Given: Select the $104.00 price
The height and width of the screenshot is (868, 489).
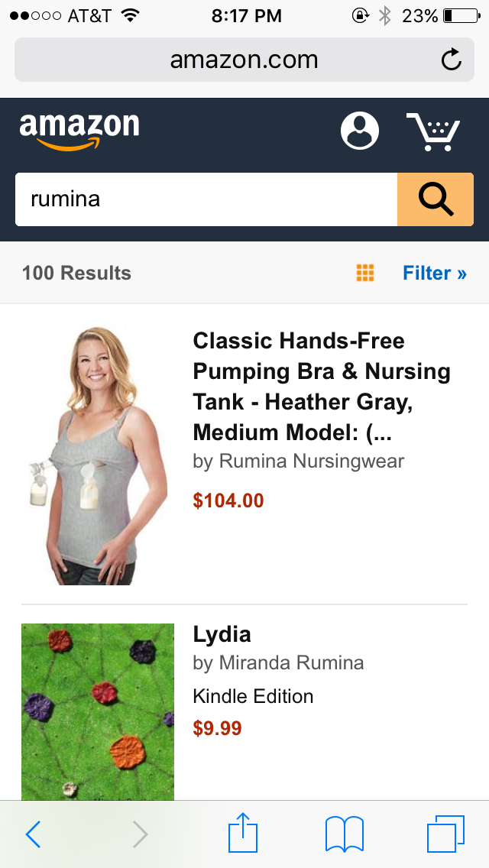Looking at the screenshot, I should click(x=228, y=500).
